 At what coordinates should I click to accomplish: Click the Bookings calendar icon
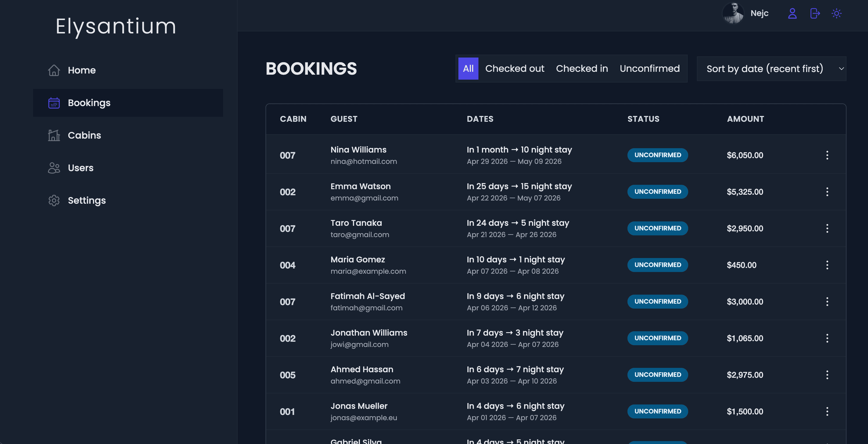pyautogui.click(x=54, y=103)
